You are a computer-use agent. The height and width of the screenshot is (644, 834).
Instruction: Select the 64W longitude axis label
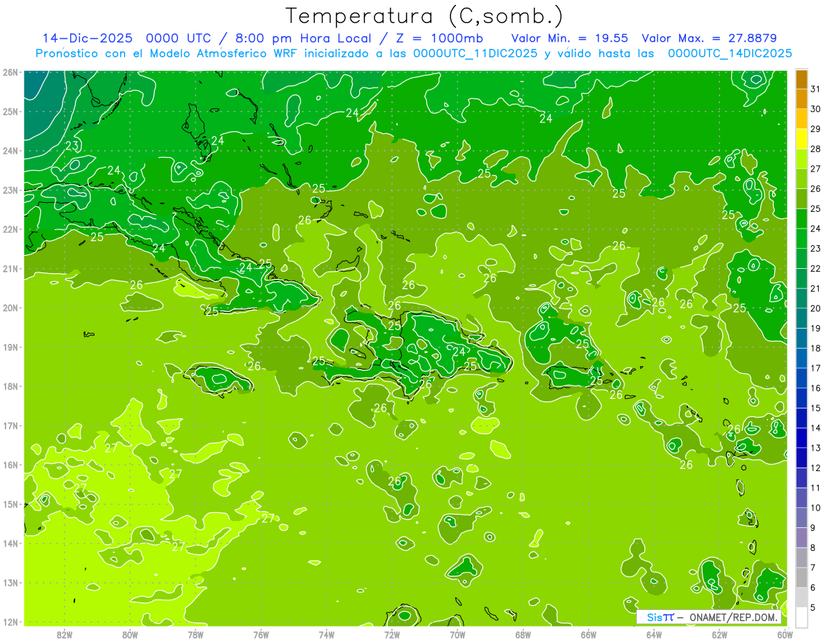(x=654, y=634)
